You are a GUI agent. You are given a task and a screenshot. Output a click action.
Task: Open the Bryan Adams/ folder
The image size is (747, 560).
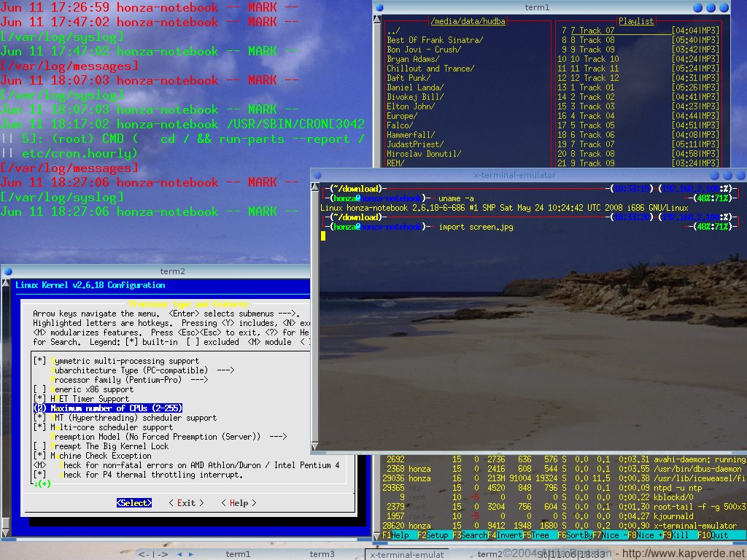pyautogui.click(x=413, y=59)
